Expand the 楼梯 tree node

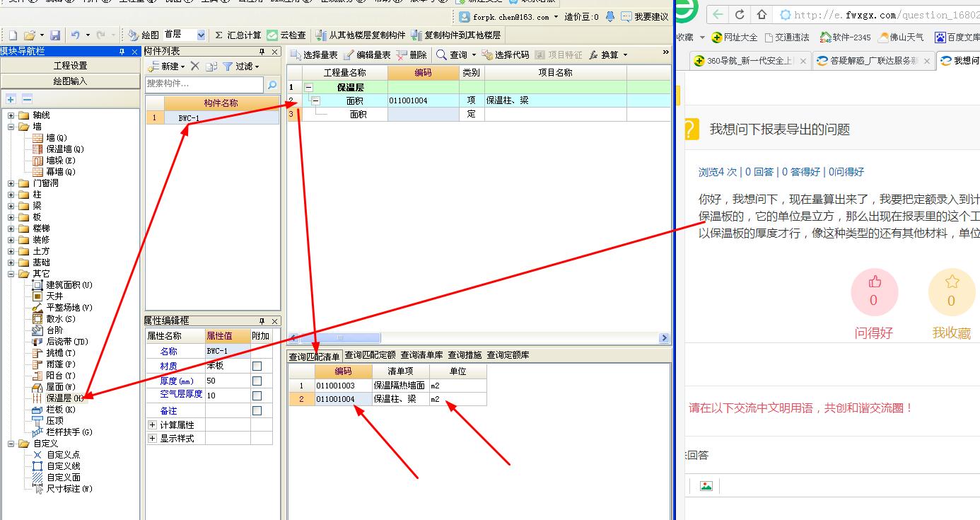point(11,229)
